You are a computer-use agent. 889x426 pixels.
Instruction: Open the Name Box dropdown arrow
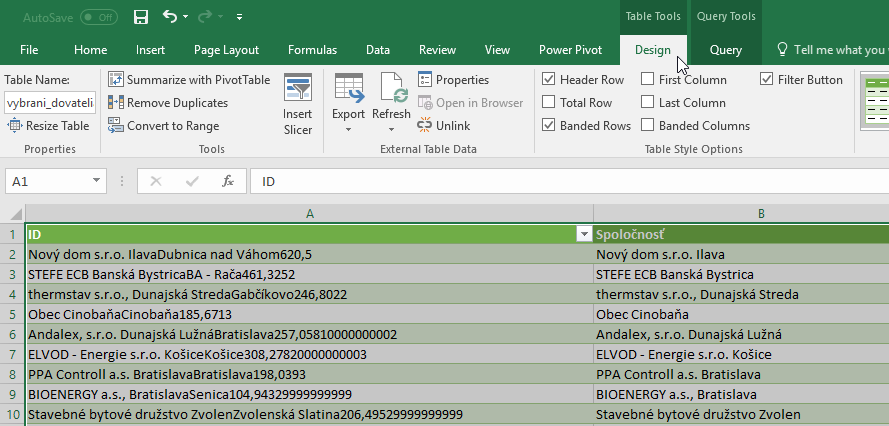(96, 181)
